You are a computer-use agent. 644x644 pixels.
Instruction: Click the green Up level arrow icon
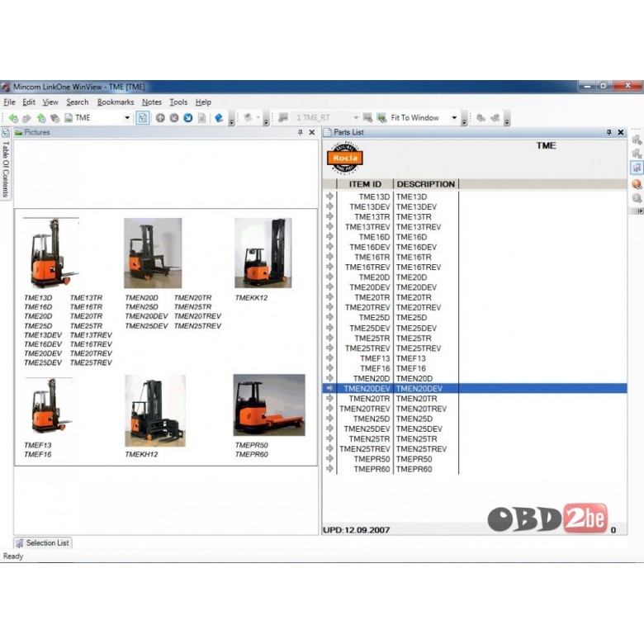tap(41, 118)
